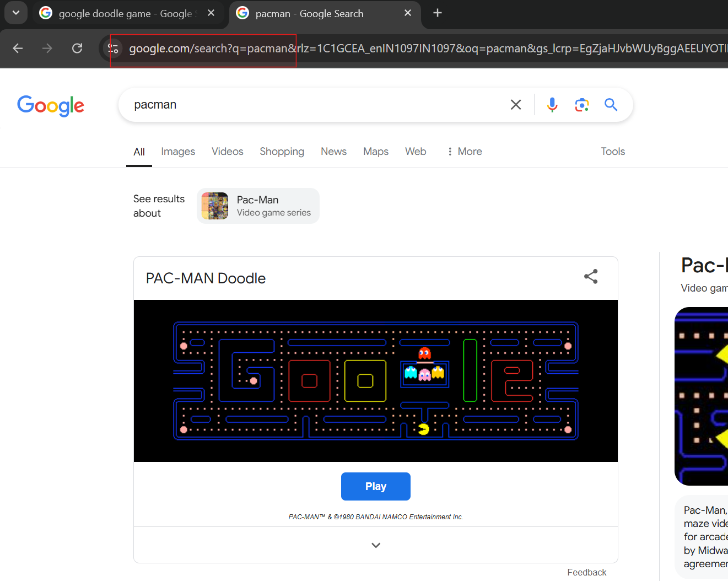The image size is (728, 581).
Task: Click the browser forward arrow
Action: point(47,49)
